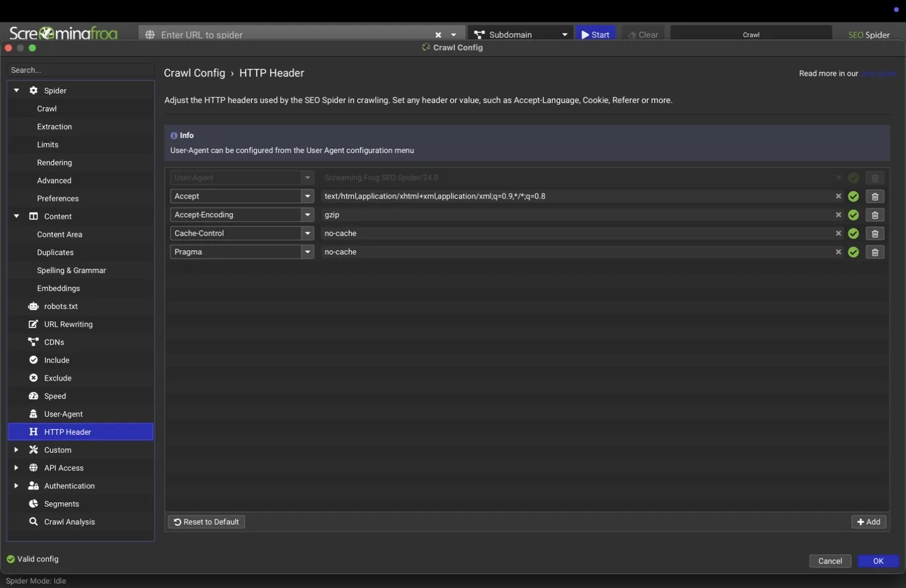Edit the Accept header value field

576,196
